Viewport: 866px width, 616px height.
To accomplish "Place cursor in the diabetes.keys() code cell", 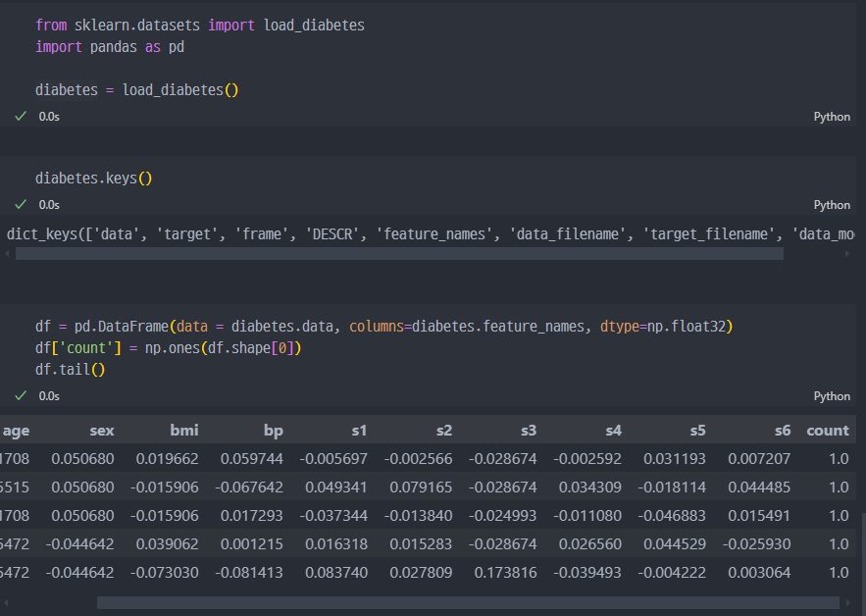I will click(x=94, y=179).
